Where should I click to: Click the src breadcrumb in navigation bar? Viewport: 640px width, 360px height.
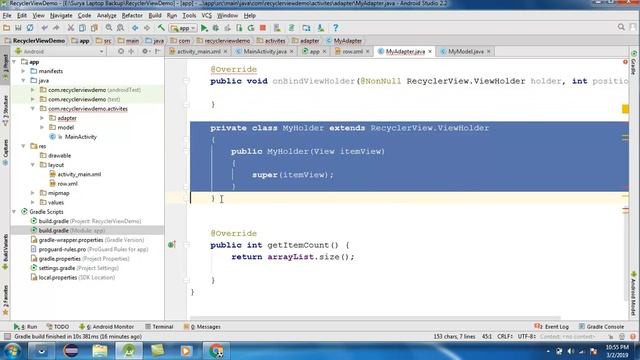click(104, 41)
